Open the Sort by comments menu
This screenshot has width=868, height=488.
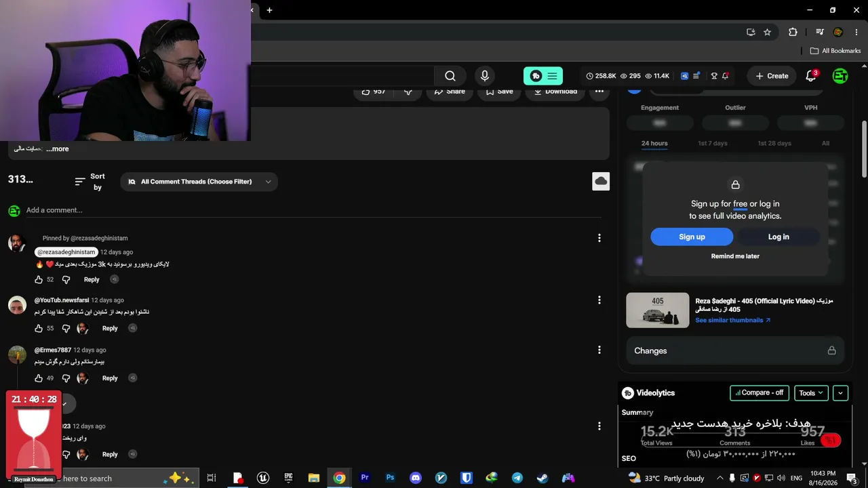(90, 182)
